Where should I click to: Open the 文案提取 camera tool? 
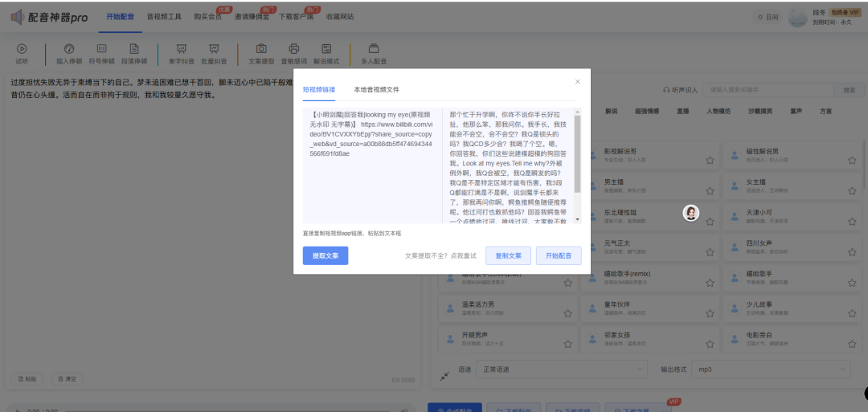click(x=261, y=49)
